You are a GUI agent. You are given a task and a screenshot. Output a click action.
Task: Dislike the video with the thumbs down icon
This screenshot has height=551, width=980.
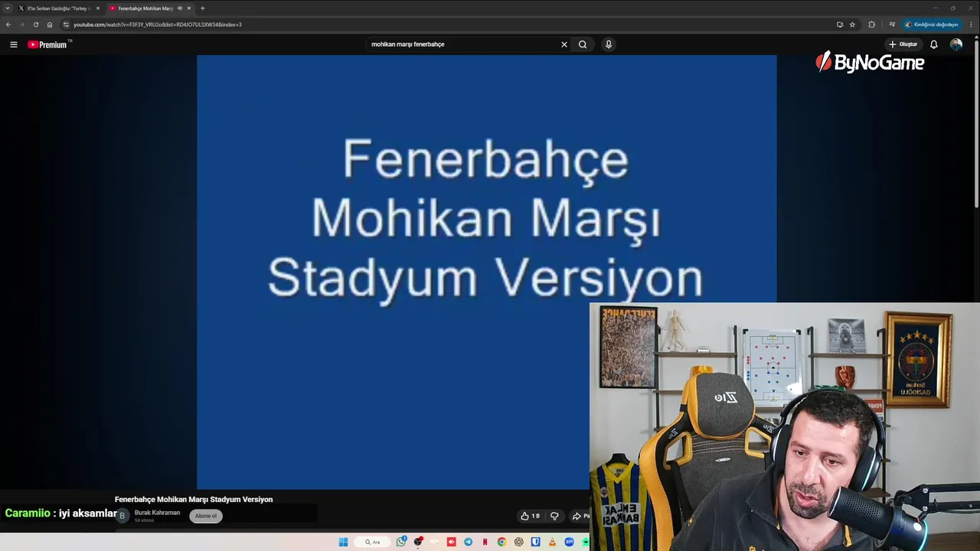tap(554, 516)
